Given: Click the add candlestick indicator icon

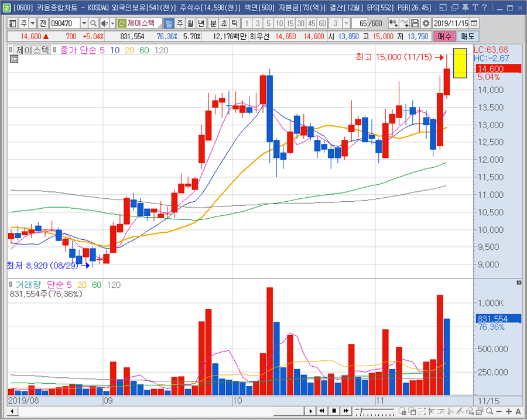Looking at the screenshot, I should coord(393,23).
